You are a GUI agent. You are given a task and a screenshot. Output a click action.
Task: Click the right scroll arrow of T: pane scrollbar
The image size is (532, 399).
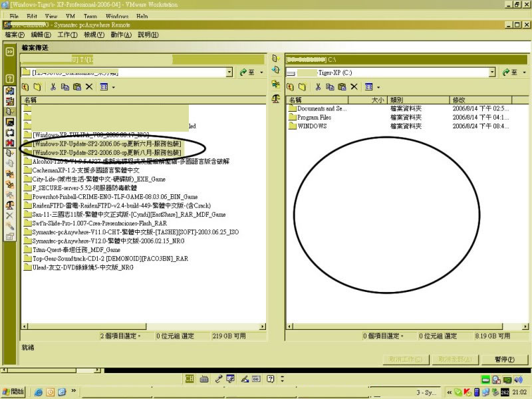click(263, 327)
